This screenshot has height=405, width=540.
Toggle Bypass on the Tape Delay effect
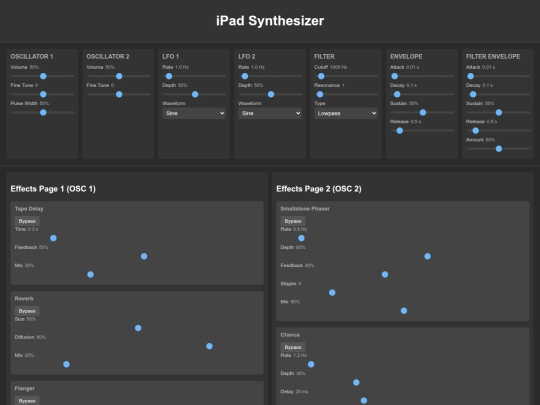click(27, 221)
